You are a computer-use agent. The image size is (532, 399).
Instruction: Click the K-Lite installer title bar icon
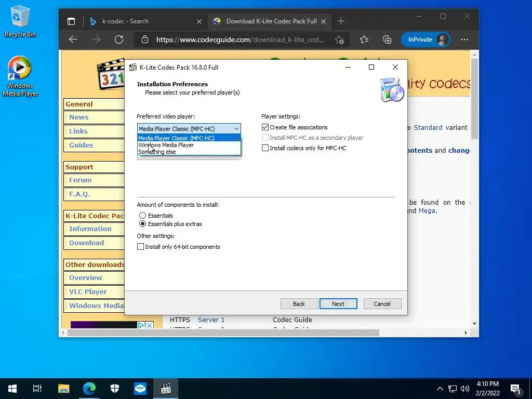[x=133, y=67]
